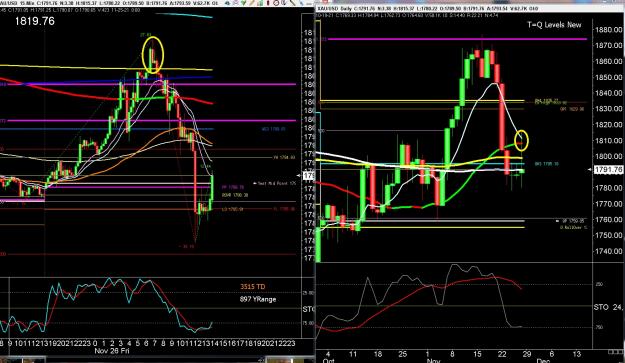Click the green down-arrow icon in the toolbar
The height and width of the screenshot is (363, 625).
(244, 3)
